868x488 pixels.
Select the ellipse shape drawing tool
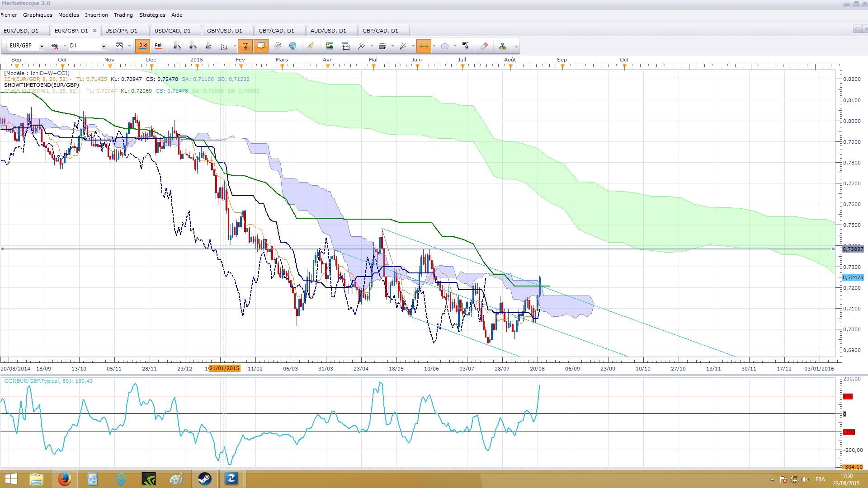[x=445, y=46]
